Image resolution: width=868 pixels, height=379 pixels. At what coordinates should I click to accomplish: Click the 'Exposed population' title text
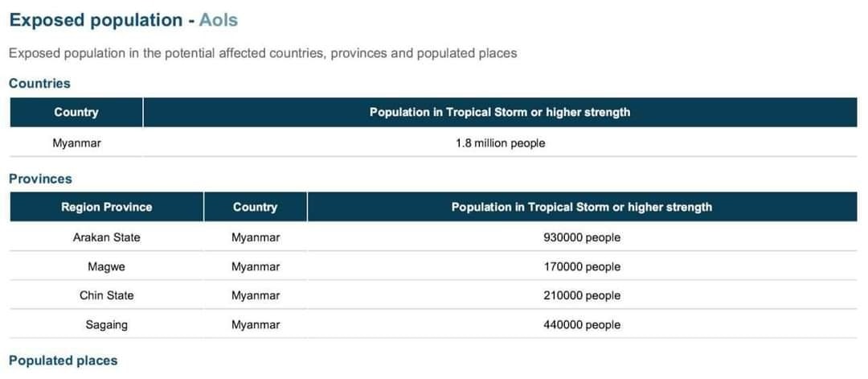[x=96, y=20]
